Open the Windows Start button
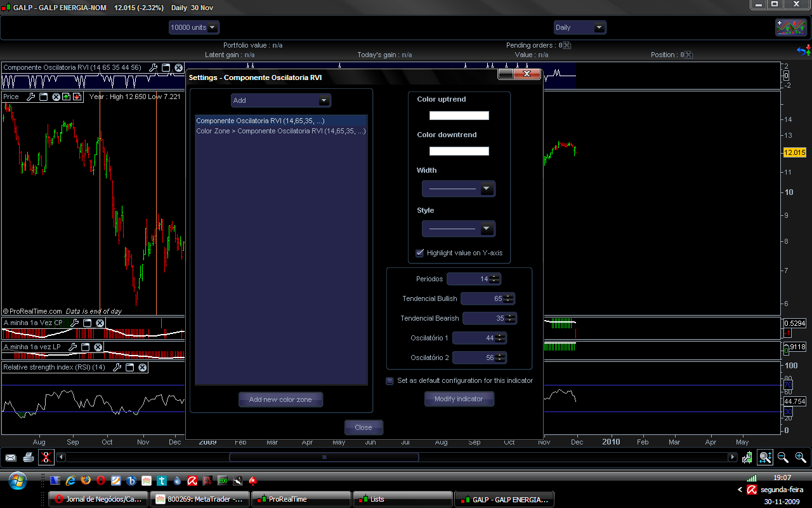 [x=17, y=481]
